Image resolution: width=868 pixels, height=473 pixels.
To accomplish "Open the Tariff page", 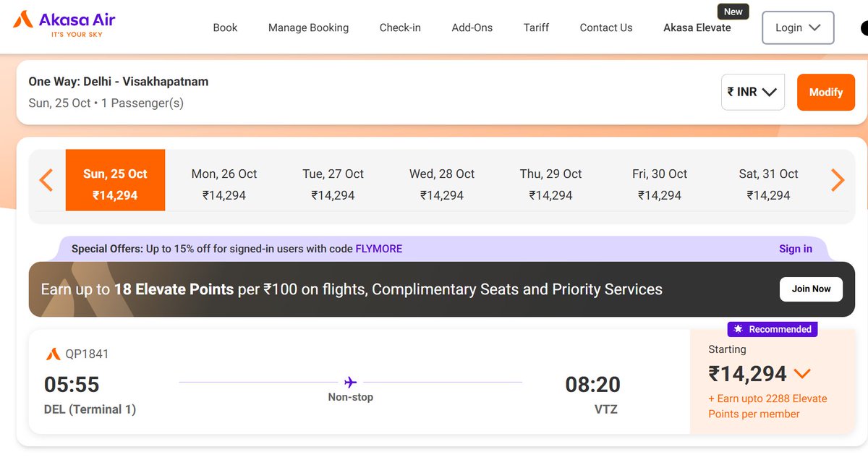I will point(536,27).
